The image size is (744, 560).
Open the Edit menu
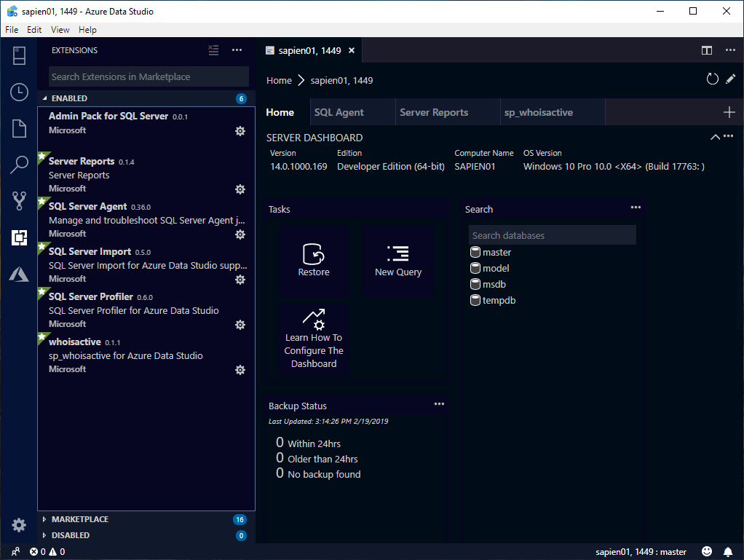pos(34,29)
